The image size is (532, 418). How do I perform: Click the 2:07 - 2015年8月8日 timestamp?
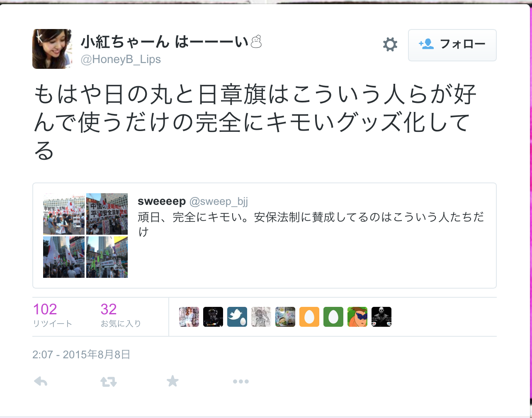coord(81,355)
